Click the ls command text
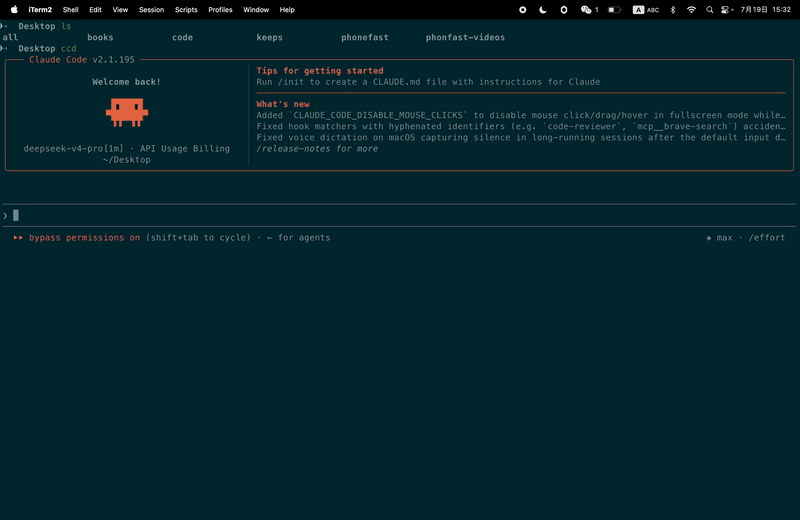Image resolution: width=800 pixels, height=520 pixels. coord(66,26)
